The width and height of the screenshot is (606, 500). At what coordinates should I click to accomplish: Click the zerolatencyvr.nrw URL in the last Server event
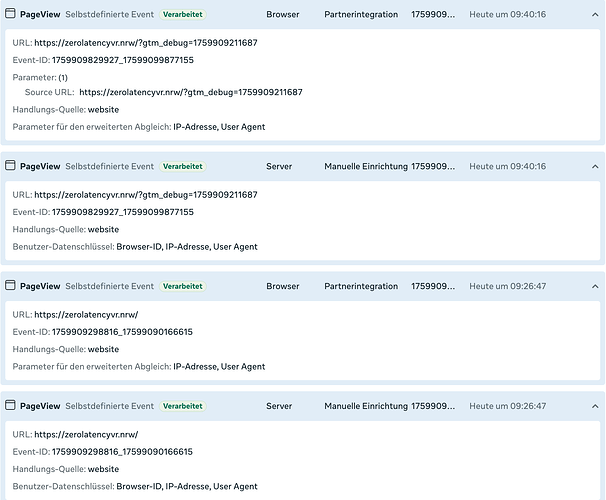click(85, 434)
